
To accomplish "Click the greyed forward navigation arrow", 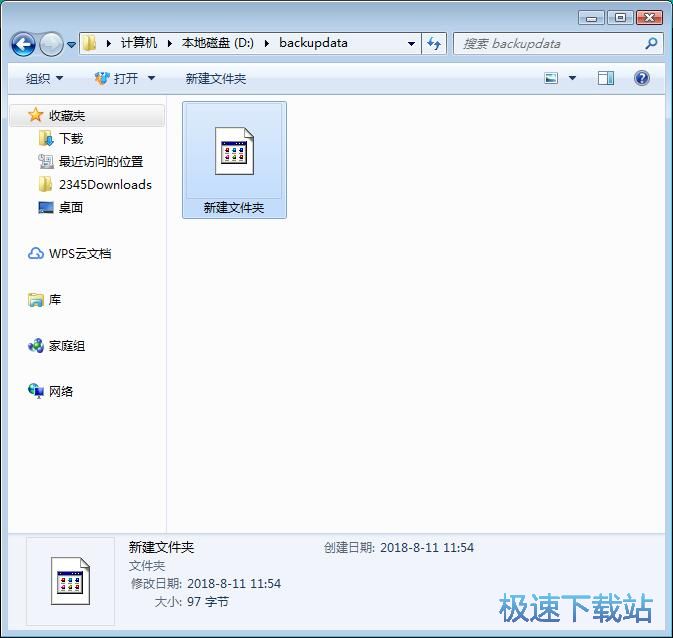I will point(51,44).
